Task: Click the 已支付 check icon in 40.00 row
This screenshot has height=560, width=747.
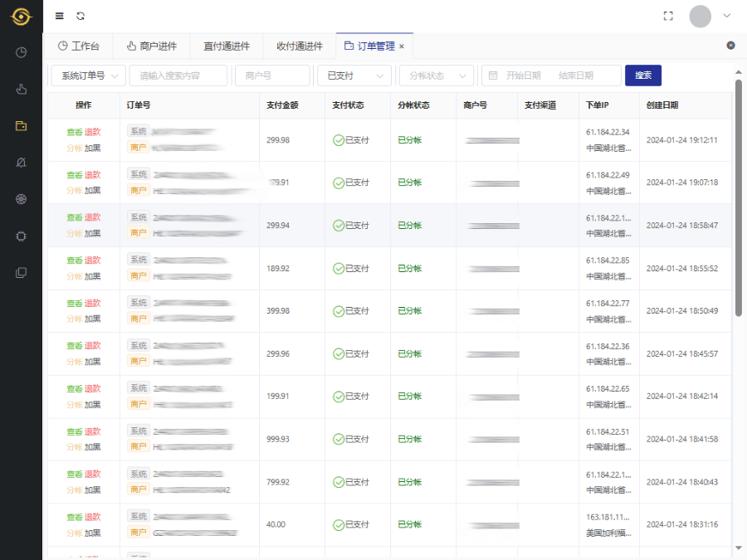Action: [x=339, y=525]
